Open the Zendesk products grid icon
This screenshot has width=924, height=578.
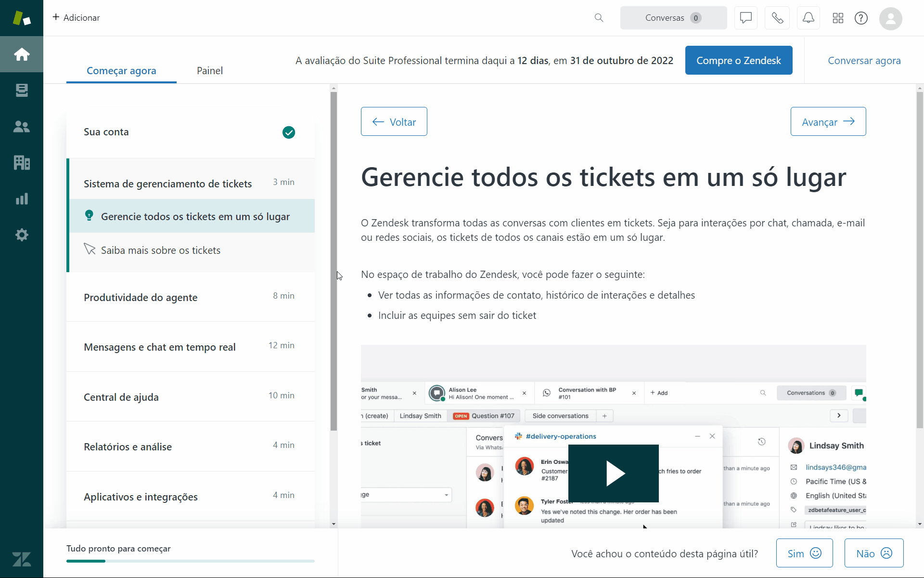(x=838, y=18)
